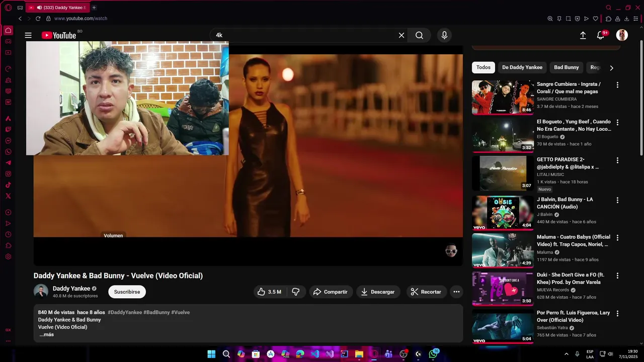Open more actions ellipsis beside Recortar

tap(456, 292)
